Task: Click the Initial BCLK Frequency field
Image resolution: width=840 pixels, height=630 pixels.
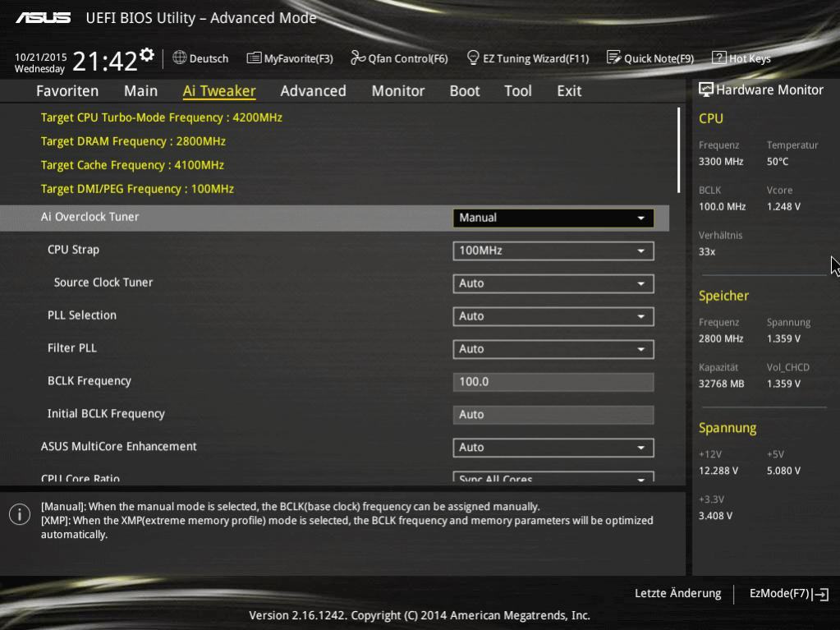Action: pyautogui.click(x=553, y=415)
